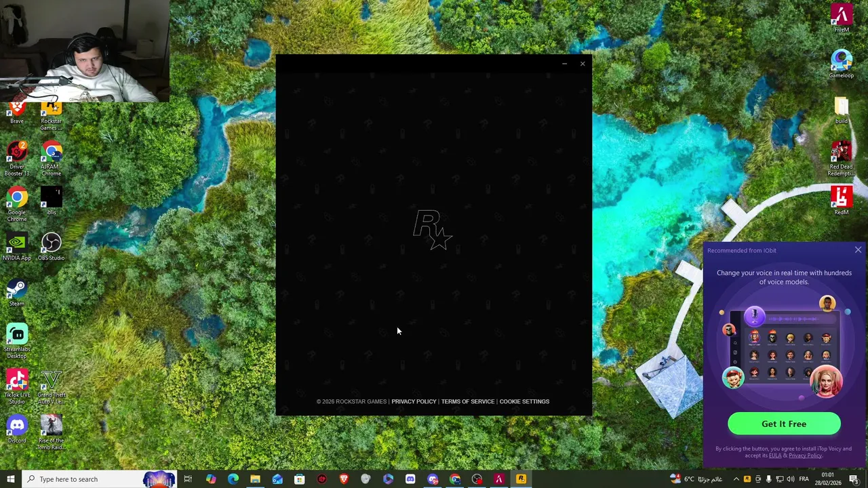Open the clock showing 01:01
This screenshot has width=868, height=488.
827,479
